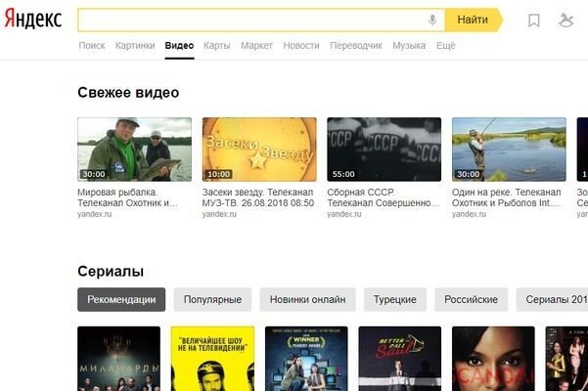Click the Сериалы section heading
The image size is (588, 391).
[111, 272]
